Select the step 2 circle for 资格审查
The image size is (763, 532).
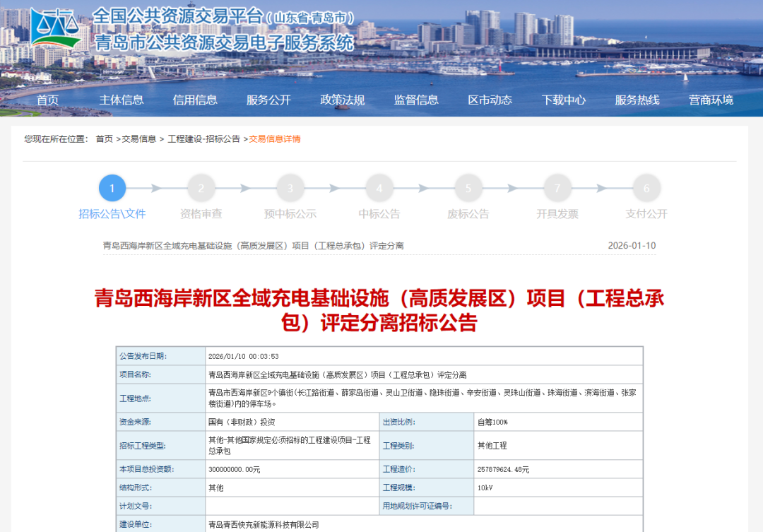(201, 188)
